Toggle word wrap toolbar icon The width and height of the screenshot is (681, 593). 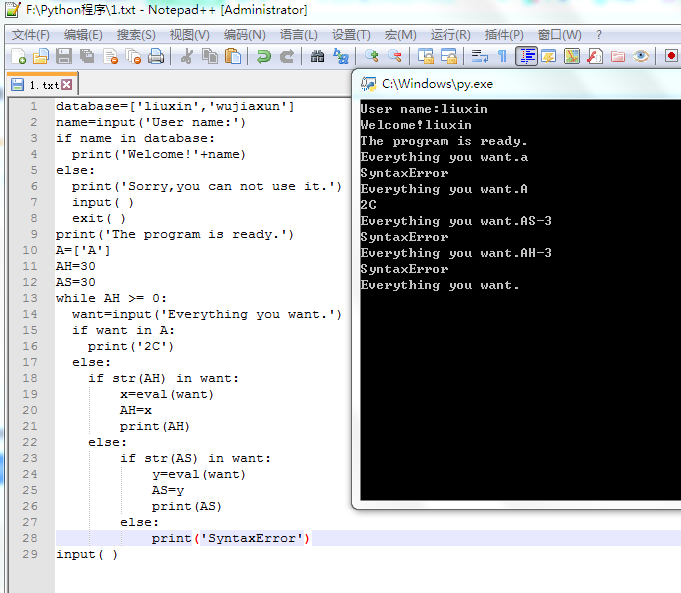[x=479, y=56]
